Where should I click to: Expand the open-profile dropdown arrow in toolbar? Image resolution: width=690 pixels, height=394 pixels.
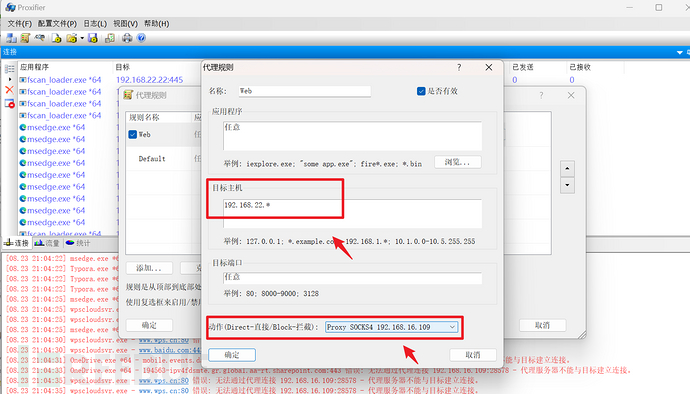pyautogui.click(x=82, y=38)
